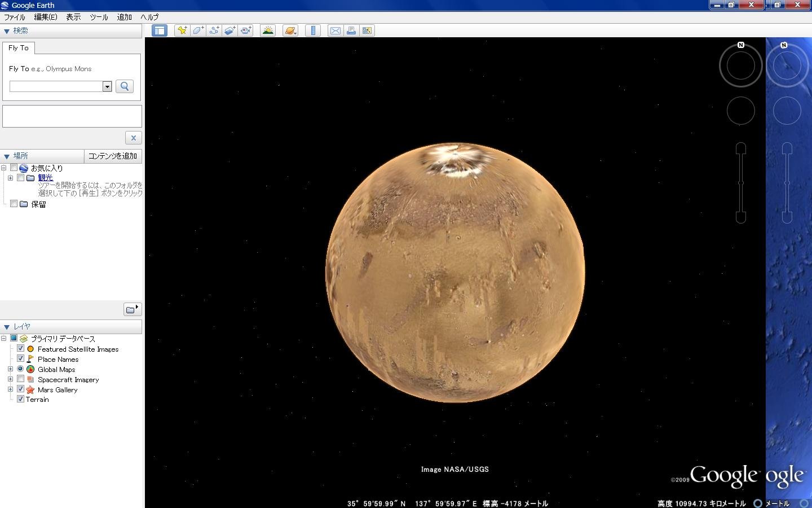812x508 pixels.
Task: Open the 観光 link in Places
Action: pyautogui.click(x=46, y=177)
